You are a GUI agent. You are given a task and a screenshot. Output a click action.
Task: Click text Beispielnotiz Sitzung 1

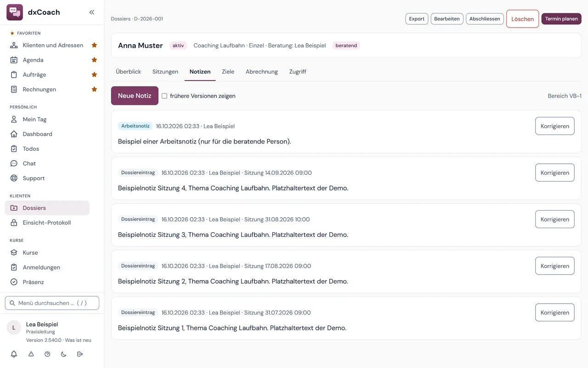coord(151,328)
